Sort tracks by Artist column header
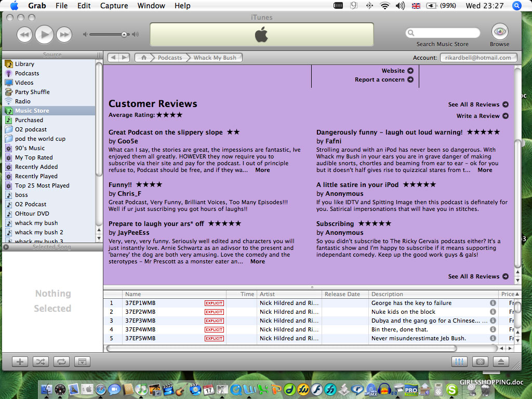 click(289, 294)
